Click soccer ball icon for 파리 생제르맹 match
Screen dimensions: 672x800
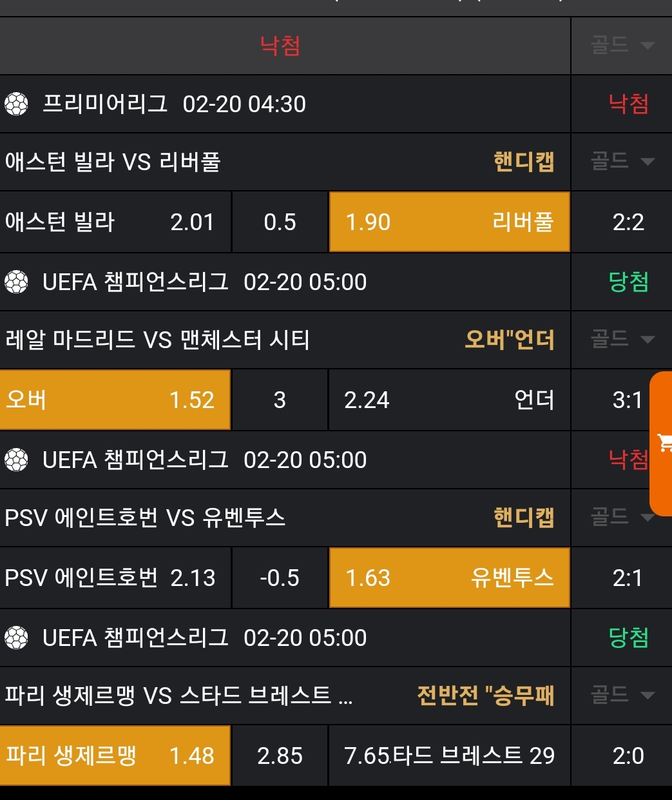coord(17,638)
